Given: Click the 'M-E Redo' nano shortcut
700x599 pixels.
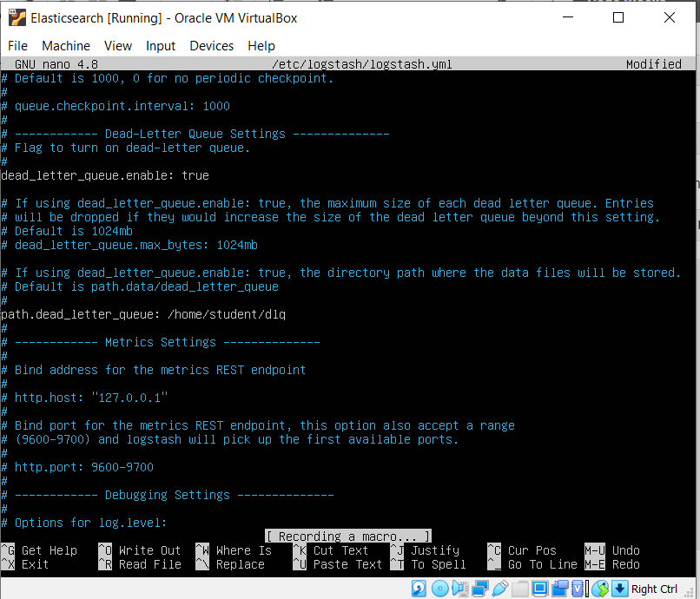Looking at the screenshot, I should (x=612, y=564).
